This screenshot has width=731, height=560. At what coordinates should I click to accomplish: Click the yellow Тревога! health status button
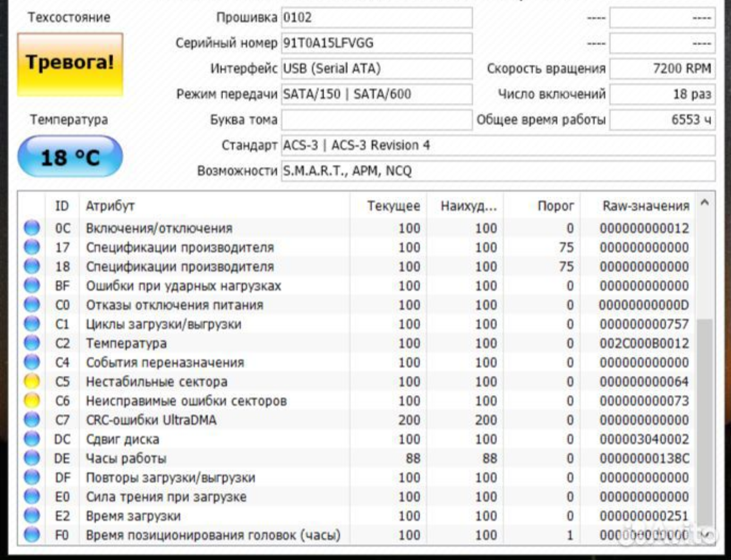tap(70, 65)
